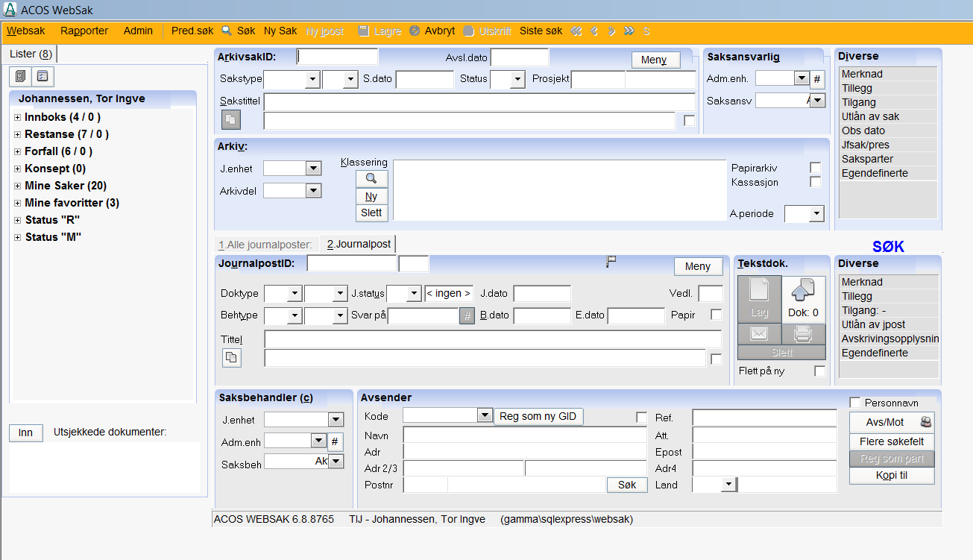Open the Arkivdel dropdown

313,191
